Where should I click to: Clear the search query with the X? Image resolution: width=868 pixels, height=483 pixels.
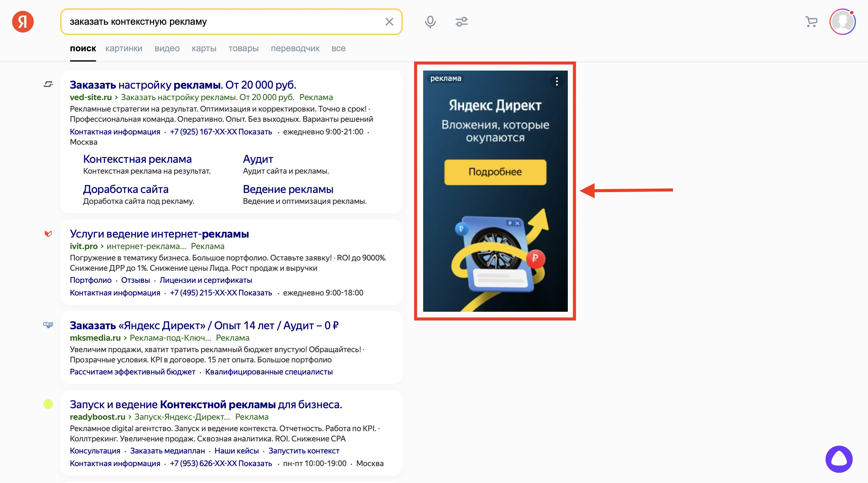(x=389, y=22)
